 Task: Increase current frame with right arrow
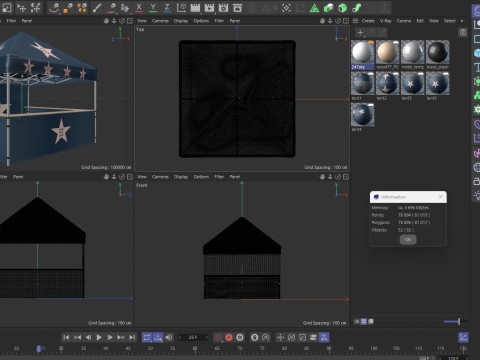[207, 337]
